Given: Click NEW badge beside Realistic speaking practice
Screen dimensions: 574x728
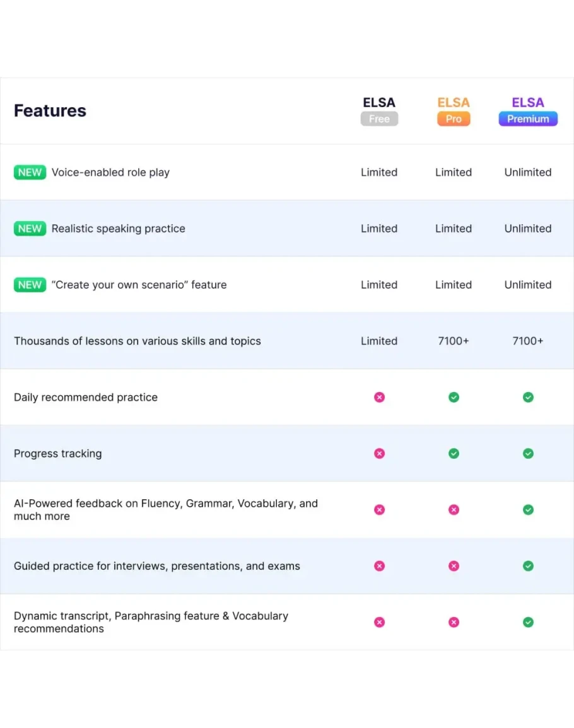Looking at the screenshot, I should 30,228.
